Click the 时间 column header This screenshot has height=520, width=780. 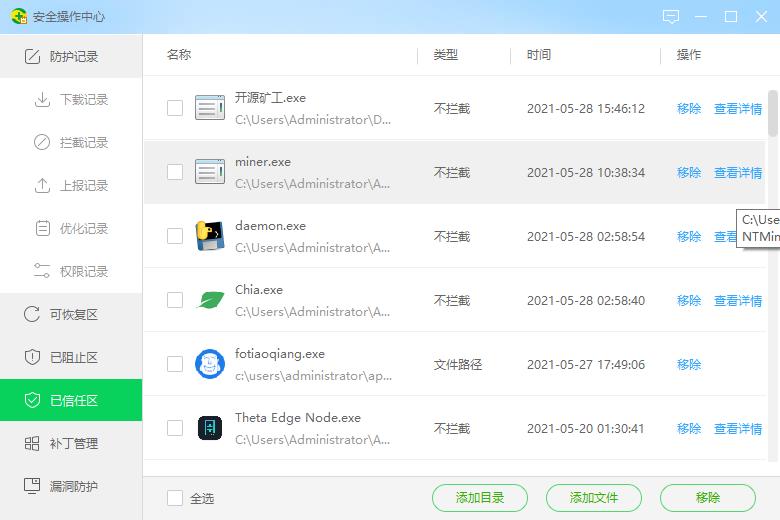[539, 55]
